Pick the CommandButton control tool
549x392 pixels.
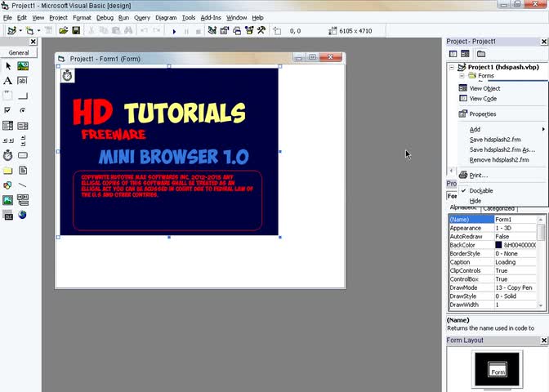(23, 96)
